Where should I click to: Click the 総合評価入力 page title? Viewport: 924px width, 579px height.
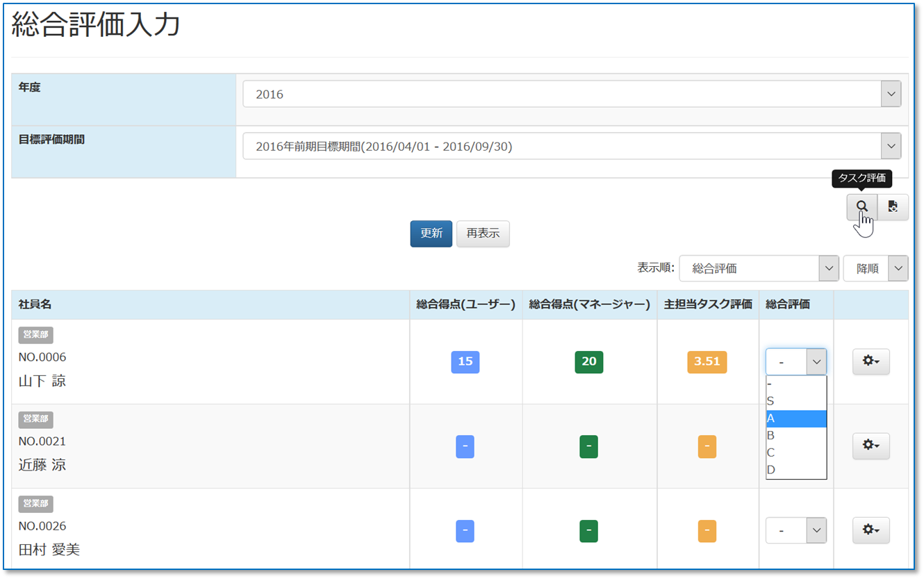point(96,24)
